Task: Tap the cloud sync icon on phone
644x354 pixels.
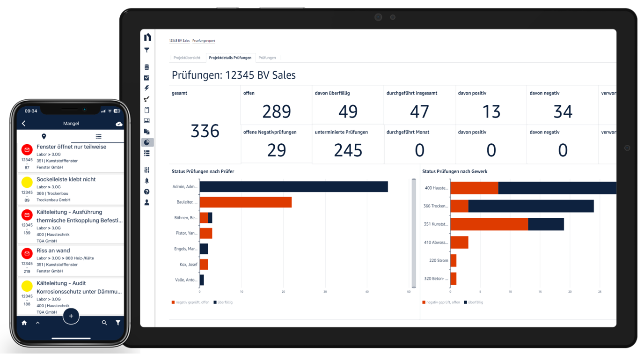Action: coord(119,124)
